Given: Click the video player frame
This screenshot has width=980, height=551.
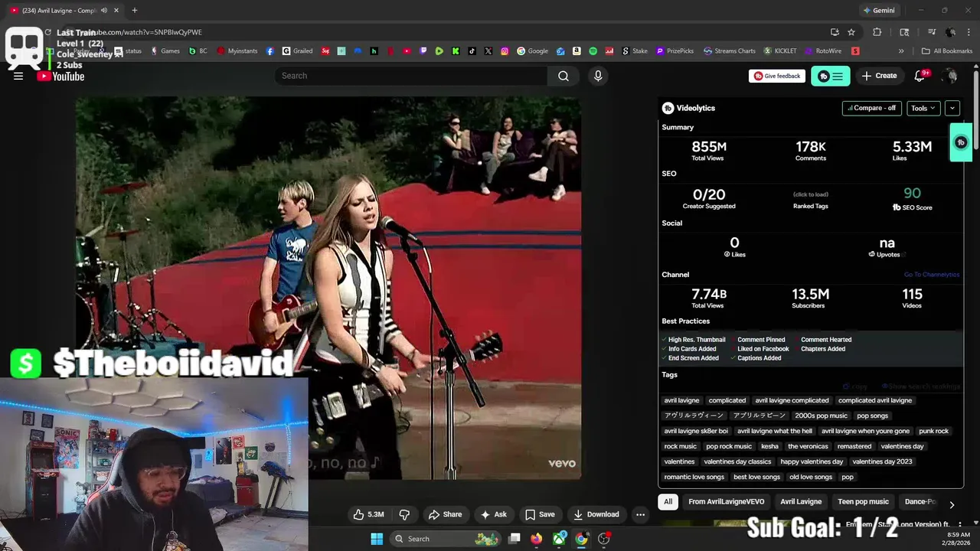Looking at the screenshot, I should coord(328,289).
